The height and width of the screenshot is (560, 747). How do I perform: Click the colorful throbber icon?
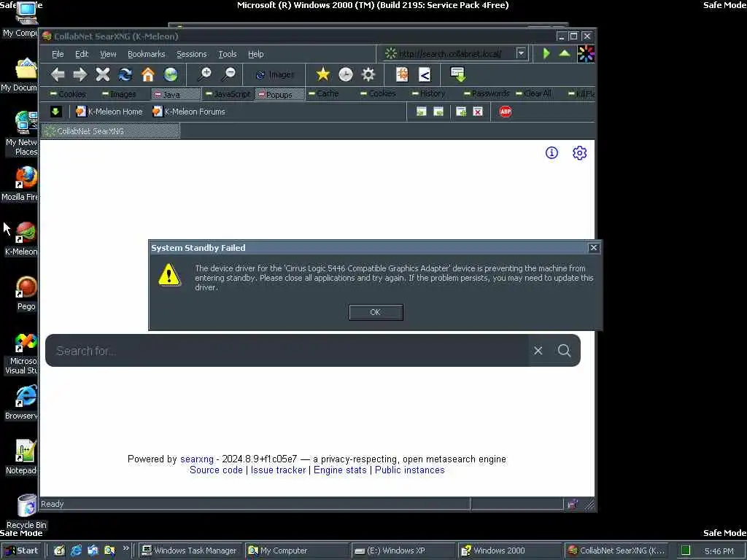[586, 54]
